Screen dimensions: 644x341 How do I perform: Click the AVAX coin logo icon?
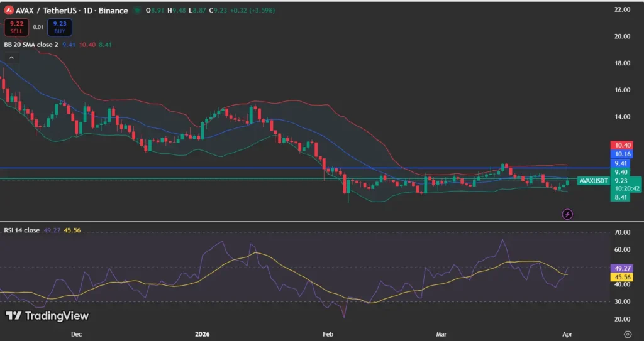9,10
